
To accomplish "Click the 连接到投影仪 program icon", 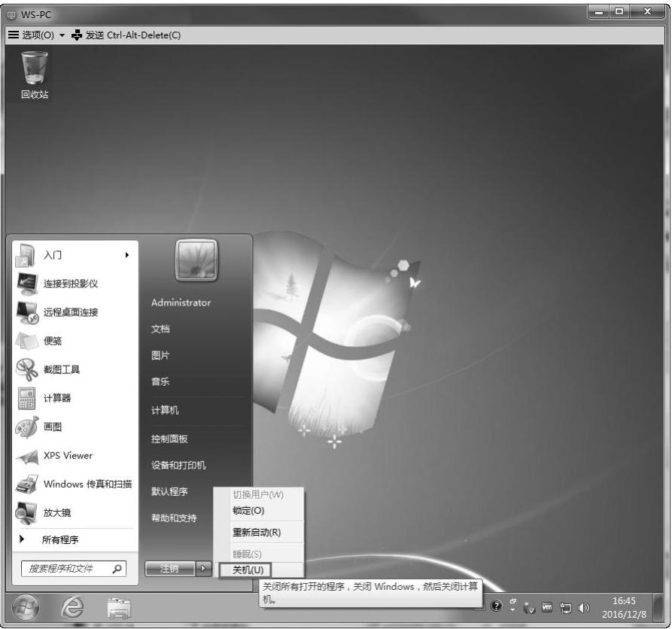I will [x=26, y=283].
